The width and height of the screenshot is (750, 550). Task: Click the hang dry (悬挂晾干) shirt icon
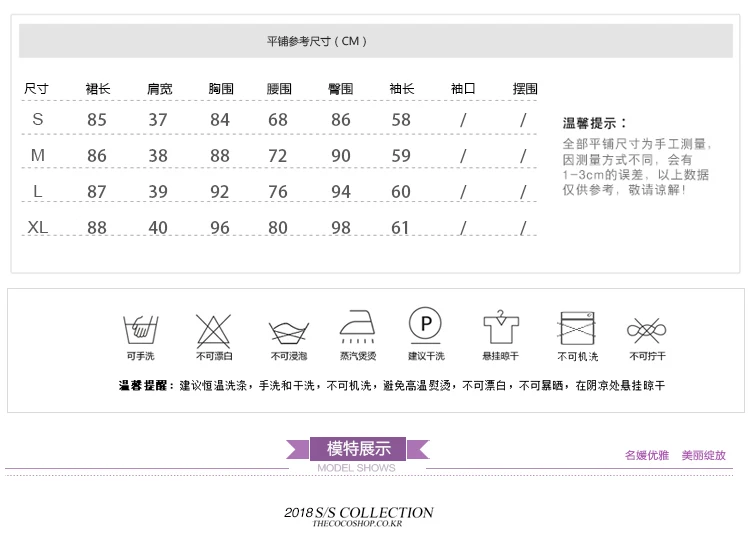pos(501,327)
